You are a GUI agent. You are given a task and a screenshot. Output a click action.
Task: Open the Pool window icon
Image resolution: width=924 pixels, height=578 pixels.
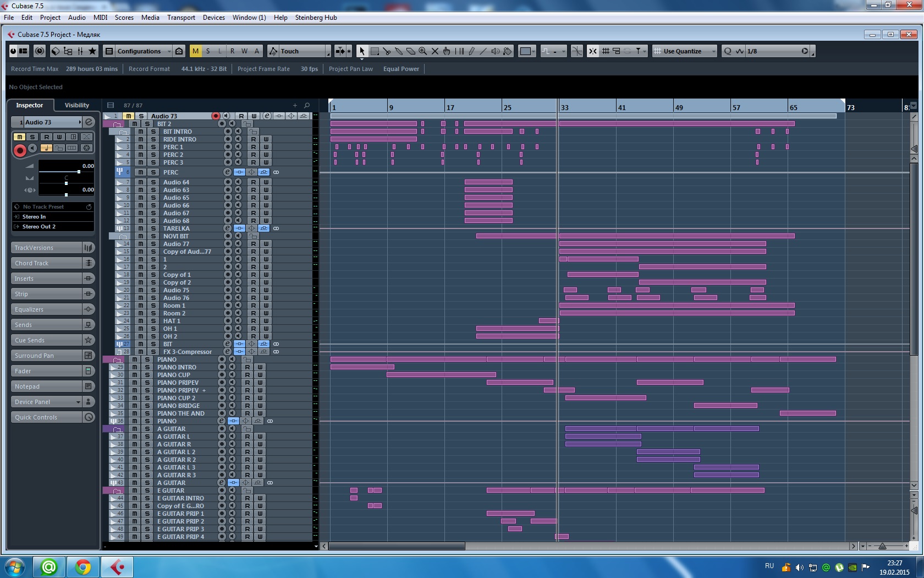click(x=68, y=51)
